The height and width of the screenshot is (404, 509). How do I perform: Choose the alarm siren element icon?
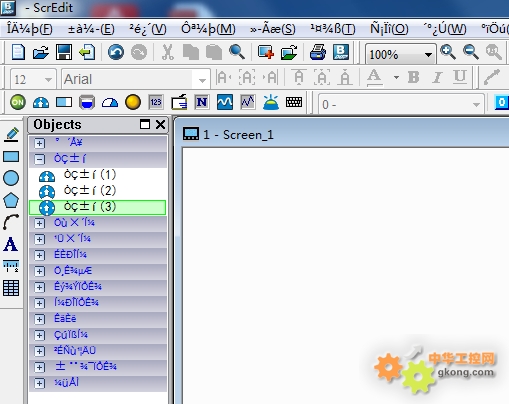pyautogui.click(x=271, y=102)
